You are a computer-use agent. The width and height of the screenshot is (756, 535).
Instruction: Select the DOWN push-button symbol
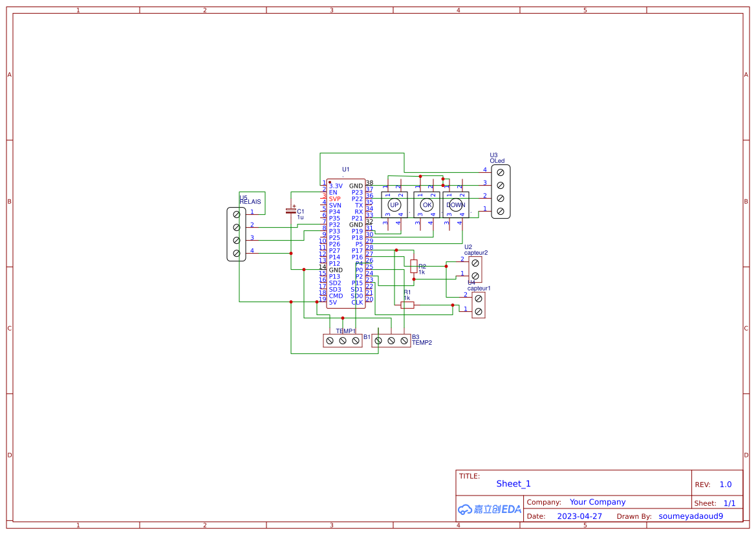point(456,204)
